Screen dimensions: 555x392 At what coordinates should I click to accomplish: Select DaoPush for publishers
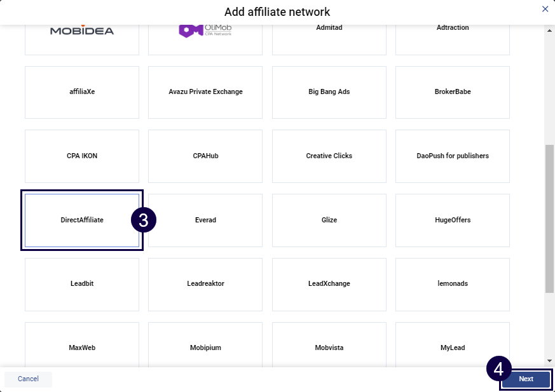452,156
